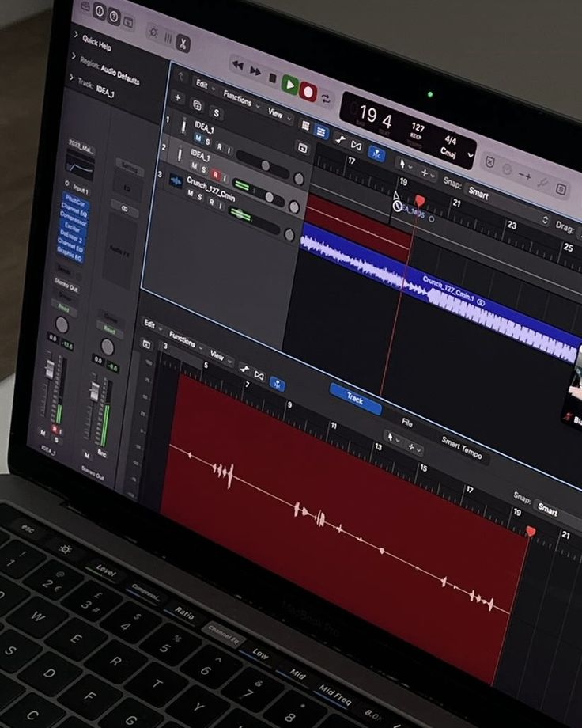Image resolution: width=582 pixels, height=728 pixels.
Task: Fast forward using the forward button
Action: point(255,71)
